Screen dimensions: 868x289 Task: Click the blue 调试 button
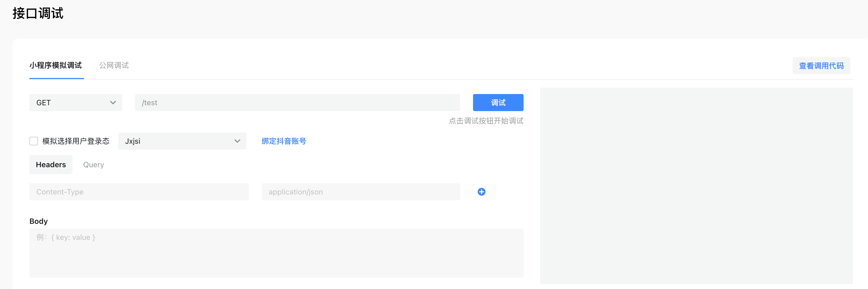click(498, 103)
